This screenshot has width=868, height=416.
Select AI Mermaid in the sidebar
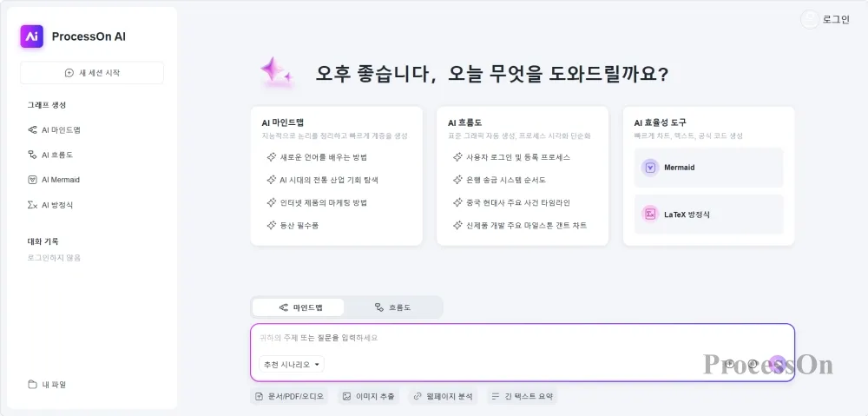(54, 180)
